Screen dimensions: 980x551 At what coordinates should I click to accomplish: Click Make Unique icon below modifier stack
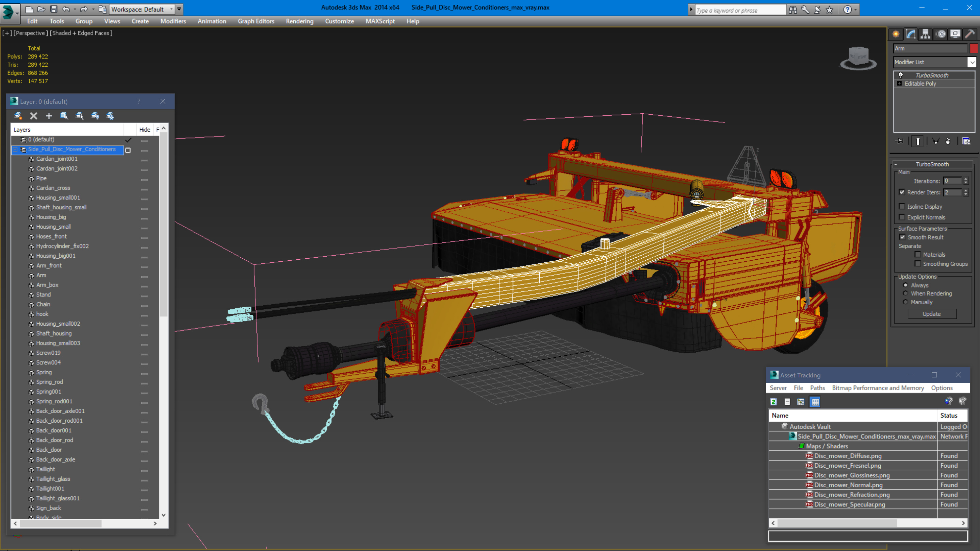(936, 141)
